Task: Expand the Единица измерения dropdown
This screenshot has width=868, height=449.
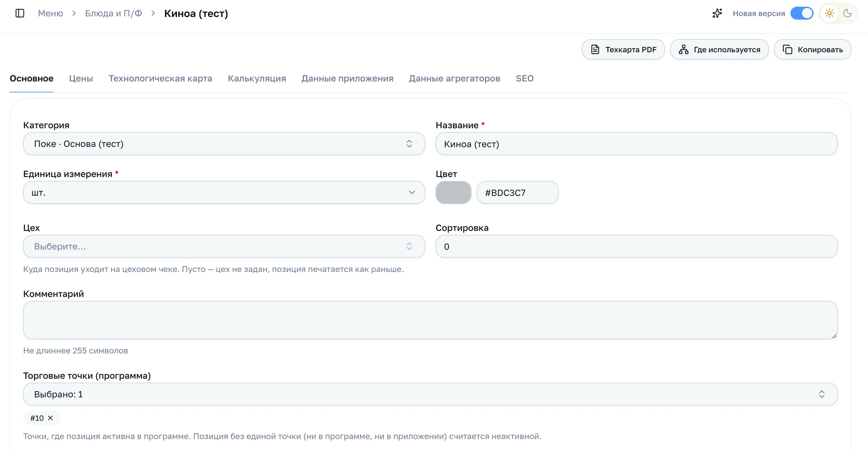Action: click(224, 192)
